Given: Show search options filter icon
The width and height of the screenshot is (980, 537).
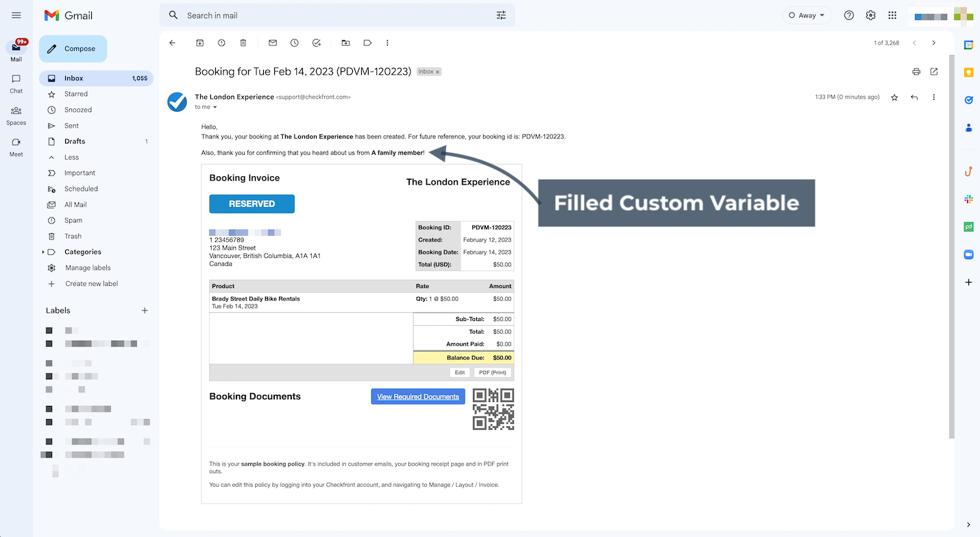Looking at the screenshot, I should [501, 15].
